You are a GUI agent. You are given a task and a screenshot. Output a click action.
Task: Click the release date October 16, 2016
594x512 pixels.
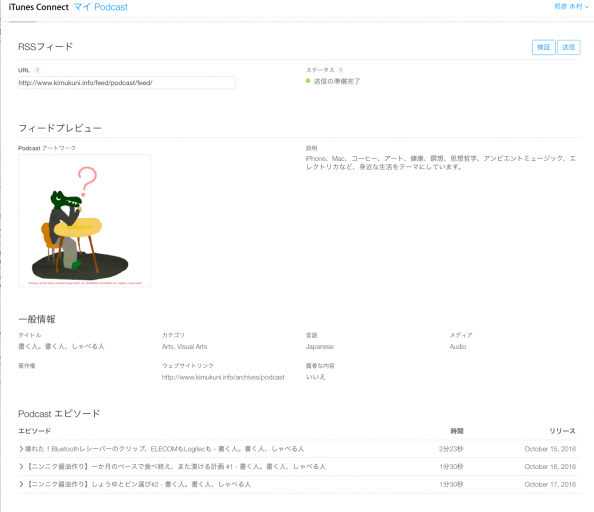(550, 467)
